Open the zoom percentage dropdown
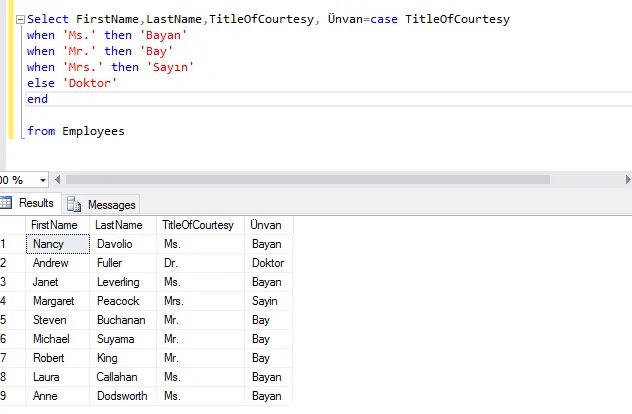The height and width of the screenshot is (414, 632). (x=42, y=180)
